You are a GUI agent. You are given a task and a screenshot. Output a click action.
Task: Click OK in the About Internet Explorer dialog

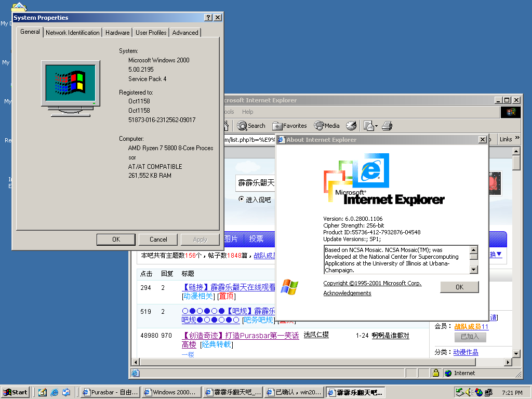(459, 287)
